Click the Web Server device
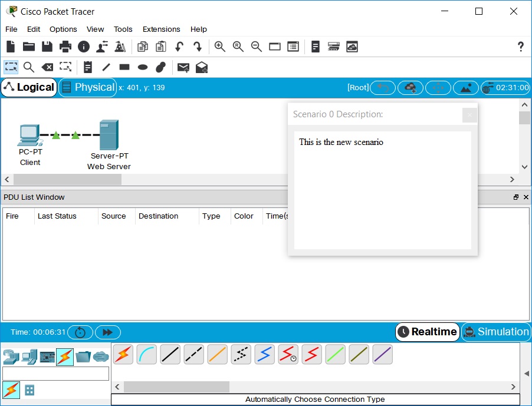Image resolution: width=532 pixels, height=406 pixels. coord(109,136)
